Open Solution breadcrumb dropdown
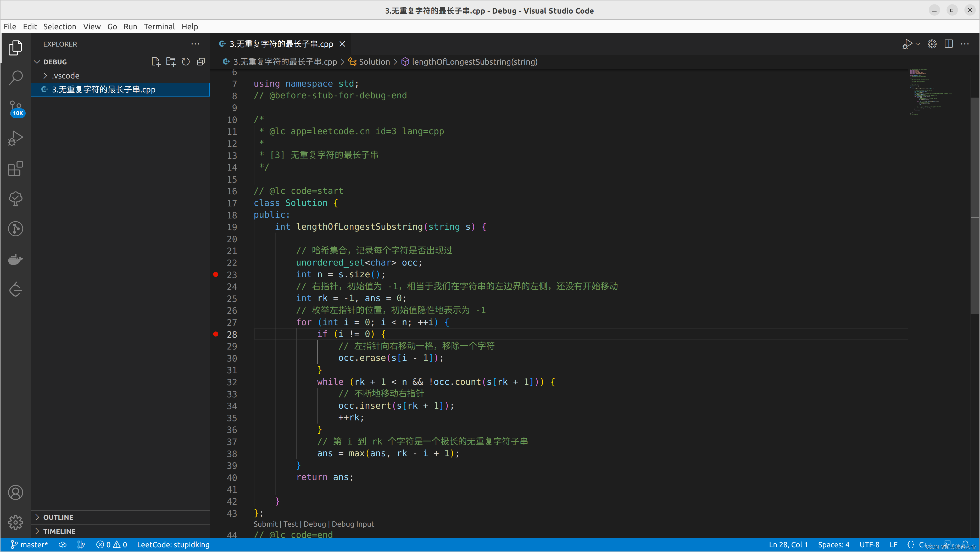This screenshot has height=552, width=980. [369, 61]
